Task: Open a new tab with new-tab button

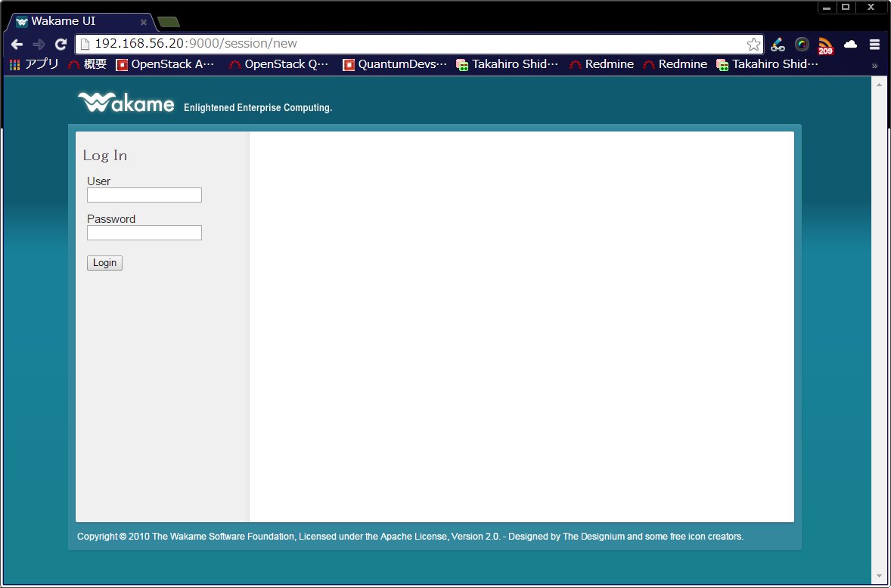Action: pos(169,22)
